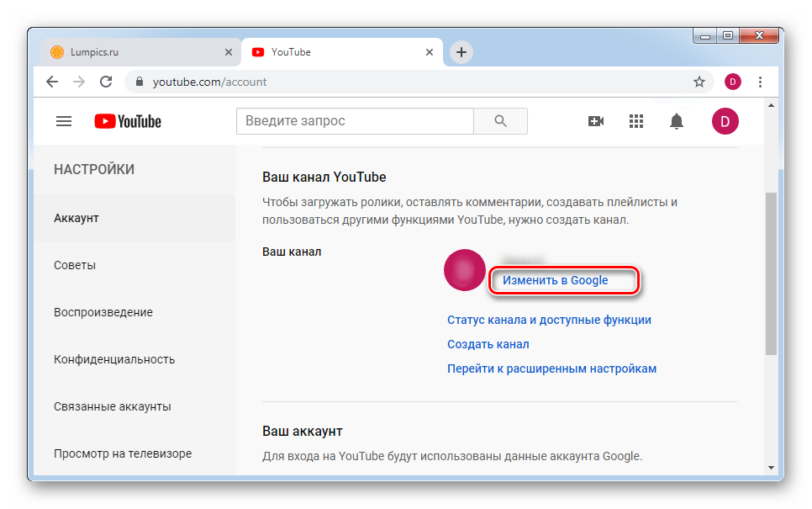Image resolution: width=812 pixels, height=509 pixels.
Task: Open Chrome three-dot menu
Action: click(x=761, y=82)
